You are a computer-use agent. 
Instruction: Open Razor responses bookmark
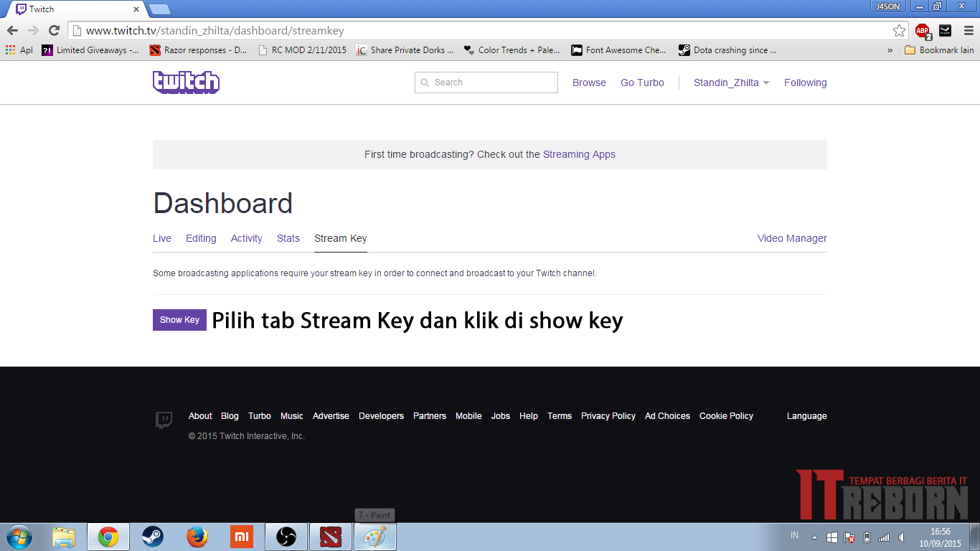198,50
